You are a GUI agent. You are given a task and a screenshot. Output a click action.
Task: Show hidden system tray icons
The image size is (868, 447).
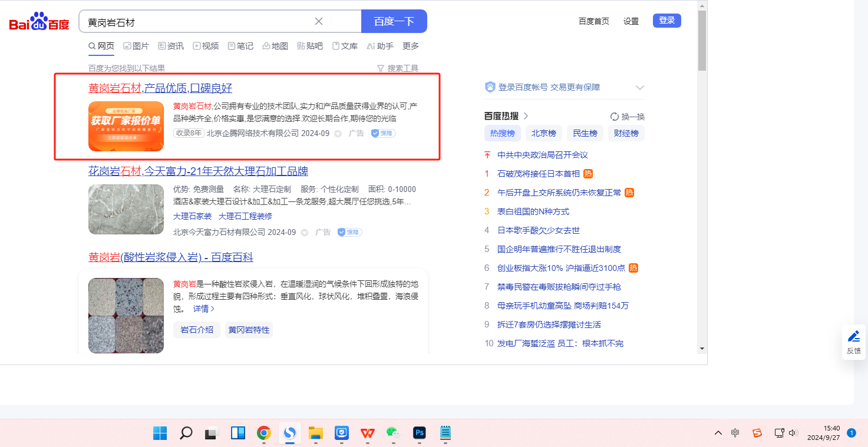(x=718, y=433)
